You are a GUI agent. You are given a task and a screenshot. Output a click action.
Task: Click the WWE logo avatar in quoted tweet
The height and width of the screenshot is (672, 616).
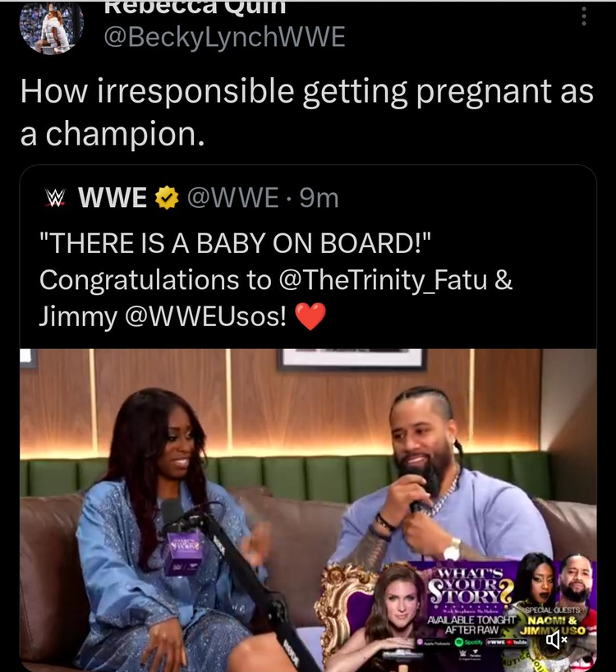pos(53,197)
